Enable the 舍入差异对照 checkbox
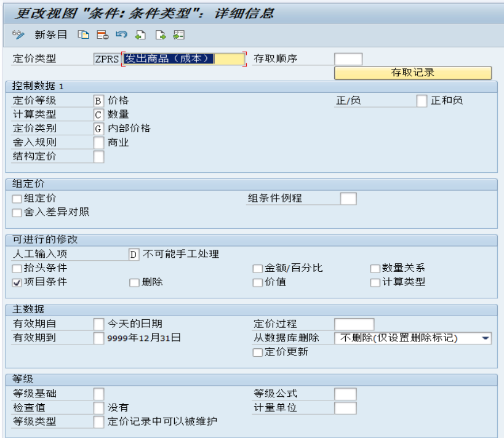This screenshot has width=504, height=438. (17, 213)
